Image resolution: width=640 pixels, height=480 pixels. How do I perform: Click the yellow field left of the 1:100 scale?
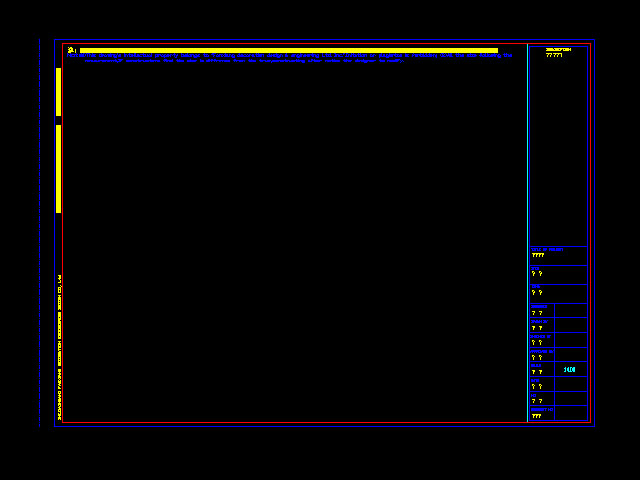[x=537, y=372]
